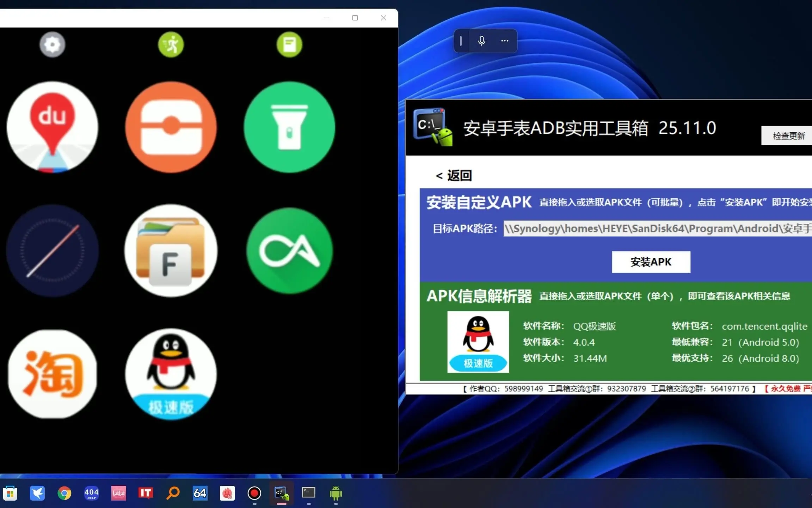The width and height of the screenshot is (812, 508).
Task: Click the Android robot taskbar icon
Action: pyautogui.click(x=336, y=493)
